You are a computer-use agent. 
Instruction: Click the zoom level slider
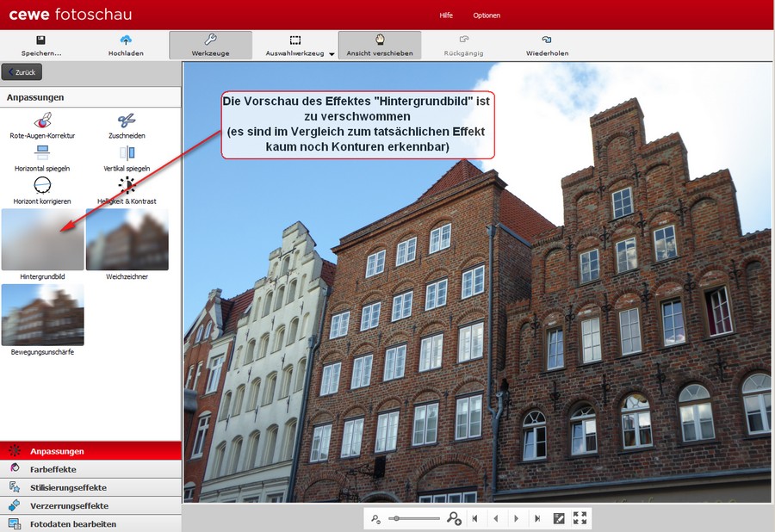coord(415,518)
